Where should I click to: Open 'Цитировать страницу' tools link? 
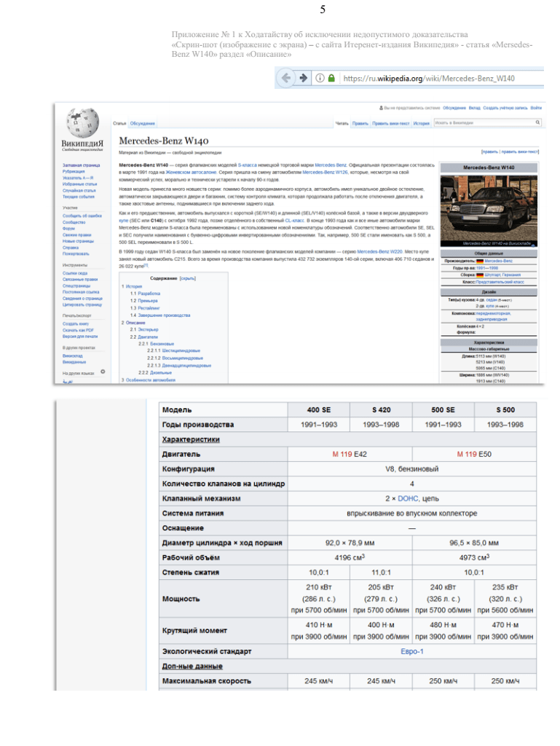pos(82,305)
